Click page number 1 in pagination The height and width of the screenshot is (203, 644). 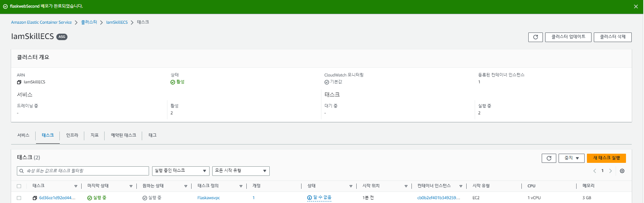[603, 171]
